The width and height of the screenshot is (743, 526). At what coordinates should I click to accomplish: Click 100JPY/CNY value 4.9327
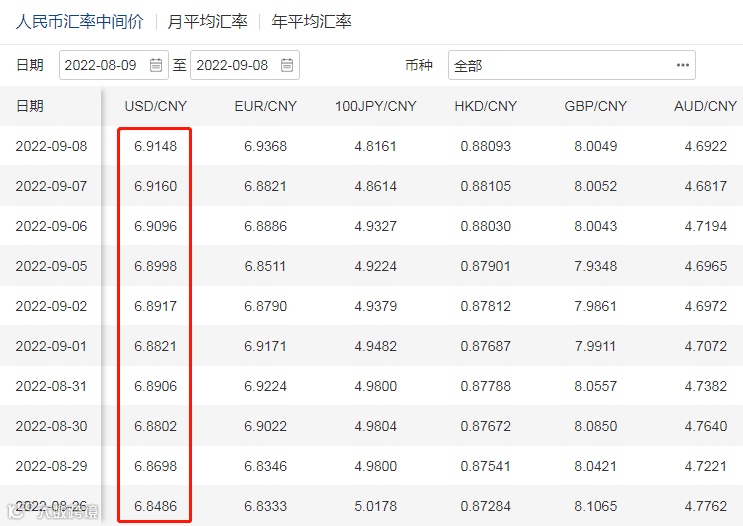[375, 226]
